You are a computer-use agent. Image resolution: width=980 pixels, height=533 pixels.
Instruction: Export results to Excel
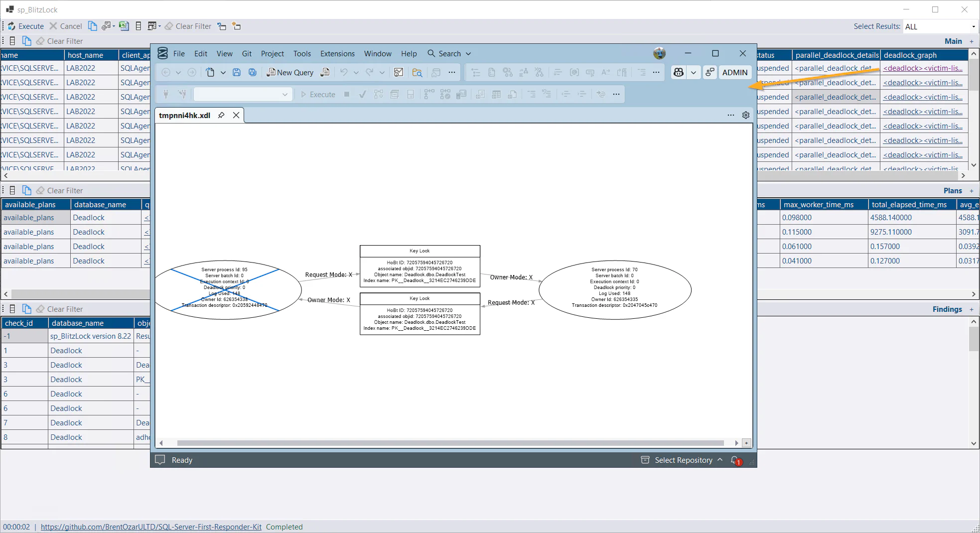pyautogui.click(x=124, y=26)
